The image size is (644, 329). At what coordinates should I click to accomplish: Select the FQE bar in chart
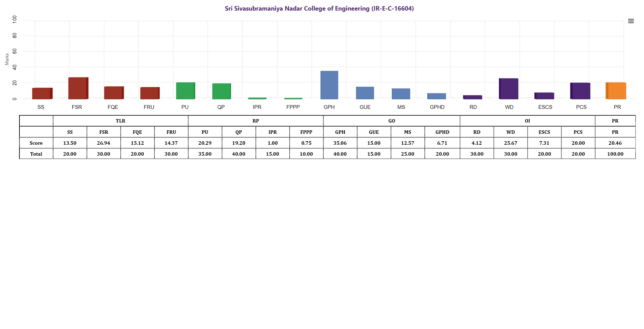114,93
